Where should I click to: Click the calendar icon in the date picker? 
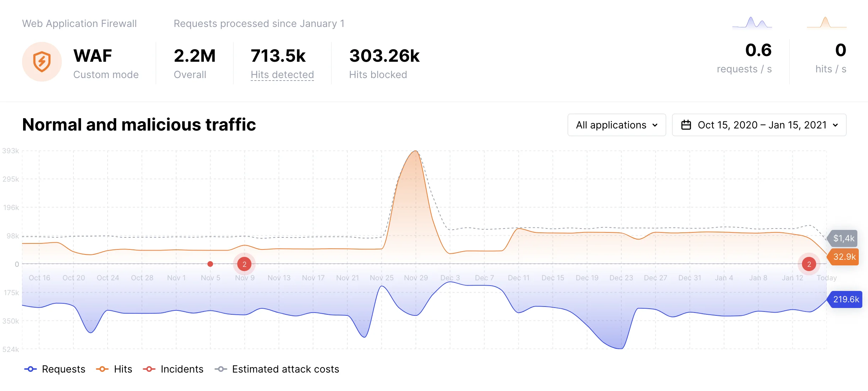tap(685, 125)
